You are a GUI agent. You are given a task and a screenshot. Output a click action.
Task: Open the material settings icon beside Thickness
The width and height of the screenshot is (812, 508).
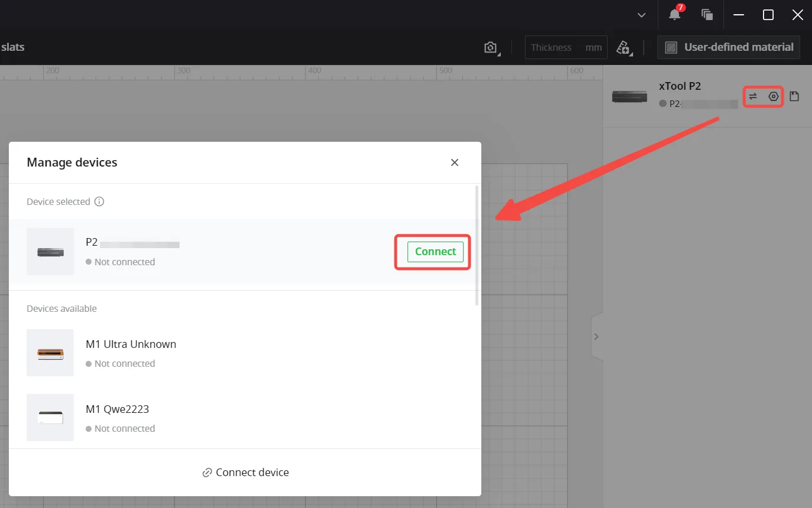click(624, 48)
